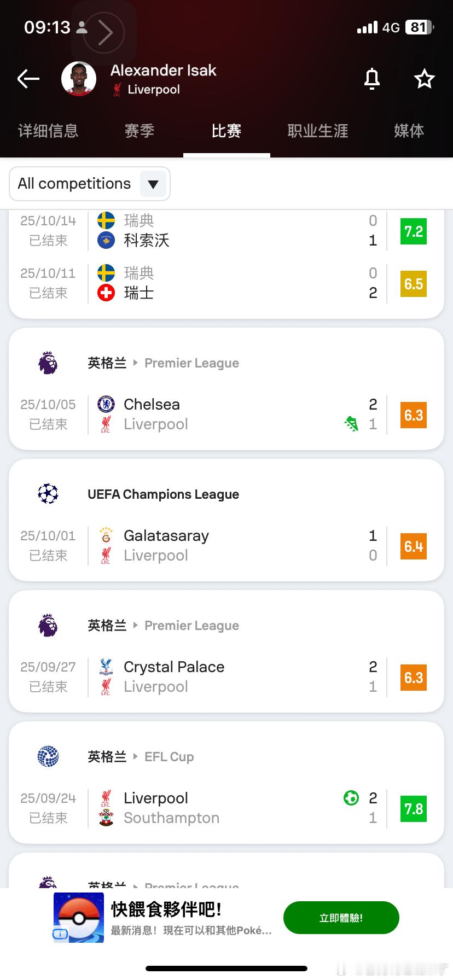This screenshot has height=980, width=453.
Task: Tap the Southampton club crest
Action: [x=106, y=818]
